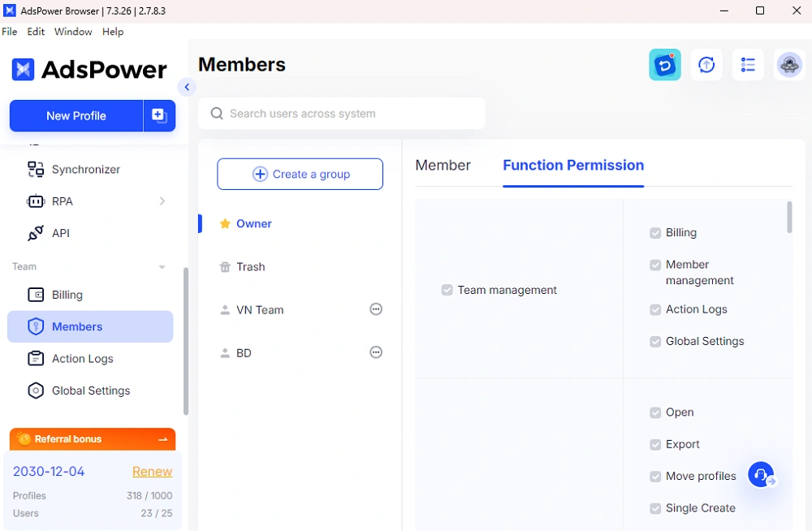This screenshot has width=812, height=531.
Task: Click the VN Team person icon
Action: pos(225,310)
